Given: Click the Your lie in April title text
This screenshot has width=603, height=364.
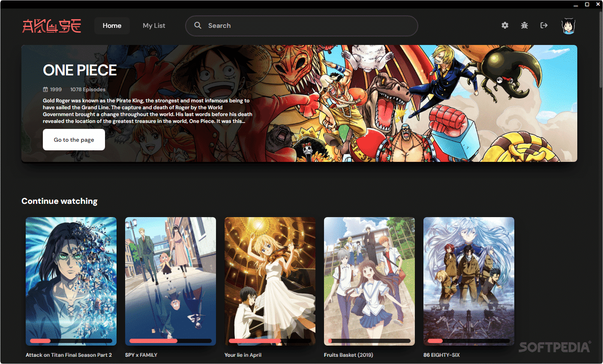Looking at the screenshot, I should click(243, 355).
